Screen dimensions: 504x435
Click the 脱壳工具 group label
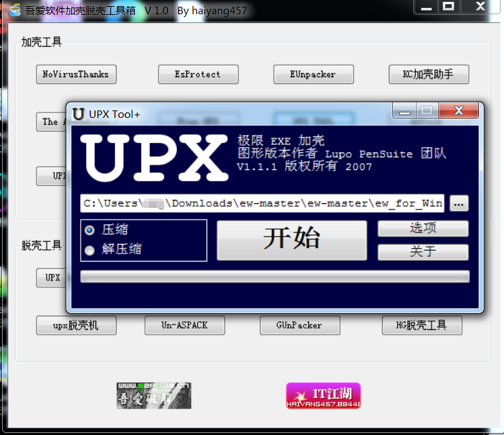click(x=41, y=246)
